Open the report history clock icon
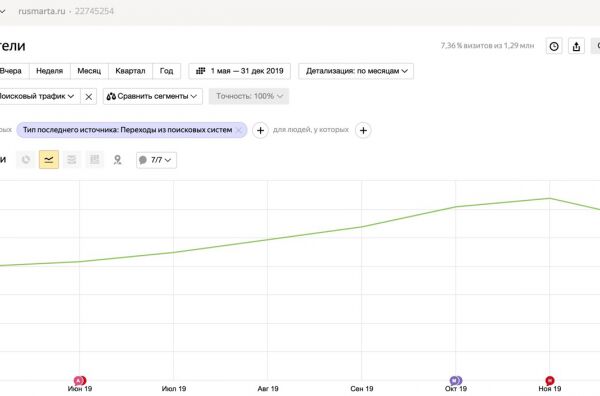The image size is (600, 396). pyautogui.click(x=554, y=46)
